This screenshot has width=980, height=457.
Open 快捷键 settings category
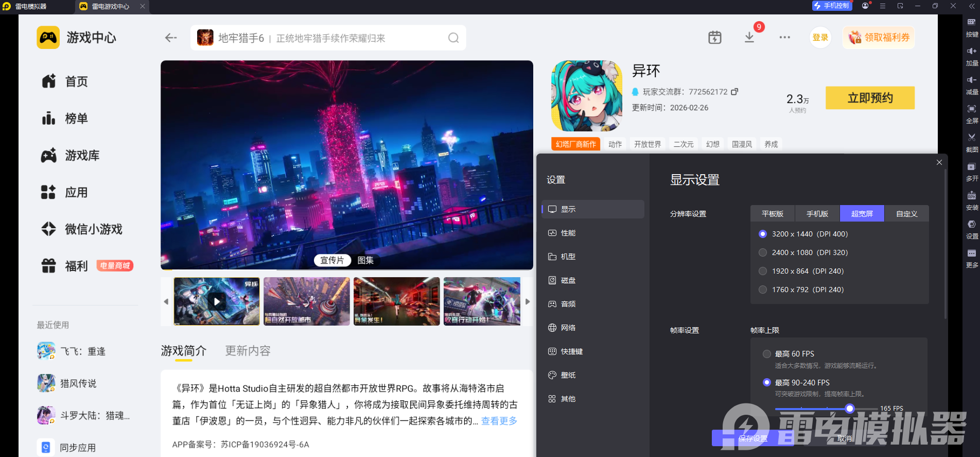pyautogui.click(x=593, y=351)
